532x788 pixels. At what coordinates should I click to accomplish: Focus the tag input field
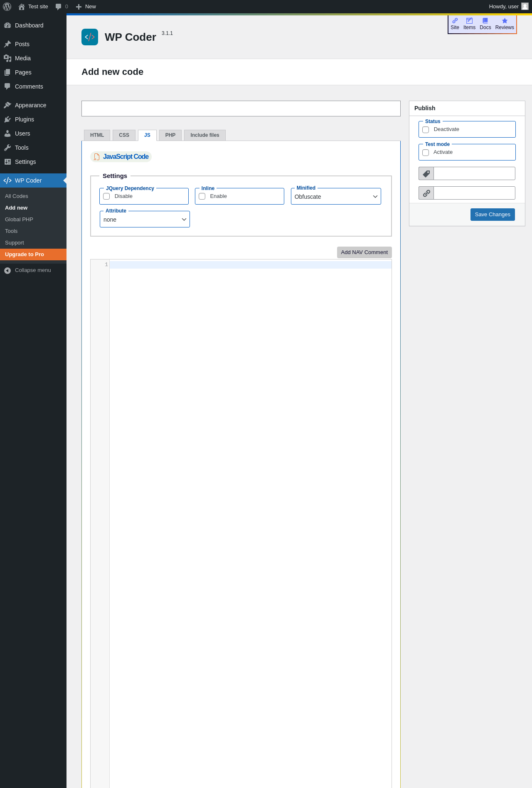click(x=474, y=173)
